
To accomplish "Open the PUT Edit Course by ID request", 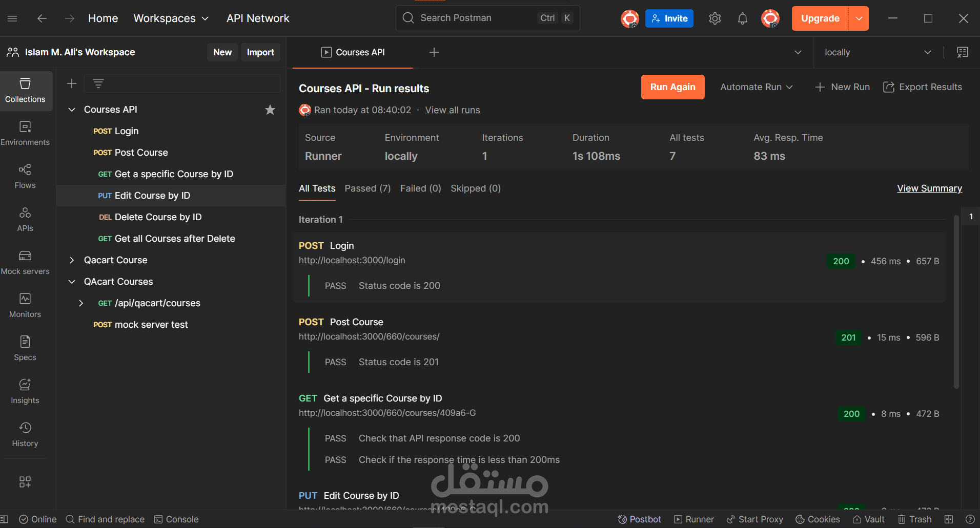I will pos(171,196).
